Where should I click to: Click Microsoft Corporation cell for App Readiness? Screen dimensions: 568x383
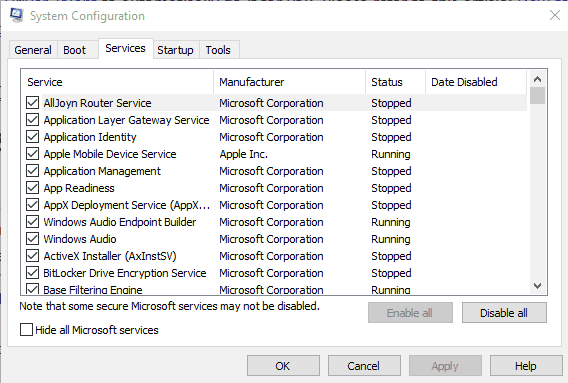tap(271, 188)
